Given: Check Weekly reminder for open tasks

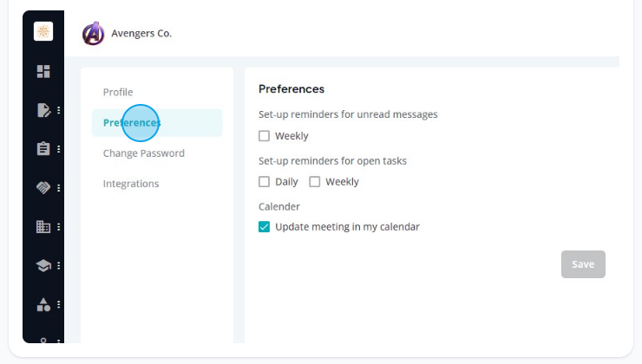Looking at the screenshot, I should (x=314, y=182).
